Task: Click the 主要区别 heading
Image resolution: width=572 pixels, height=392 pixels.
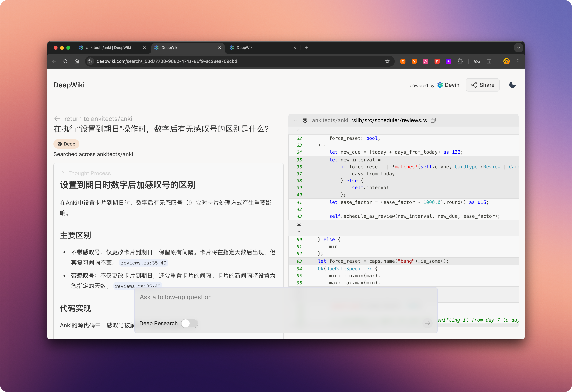Action: click(x=75, y=235)
